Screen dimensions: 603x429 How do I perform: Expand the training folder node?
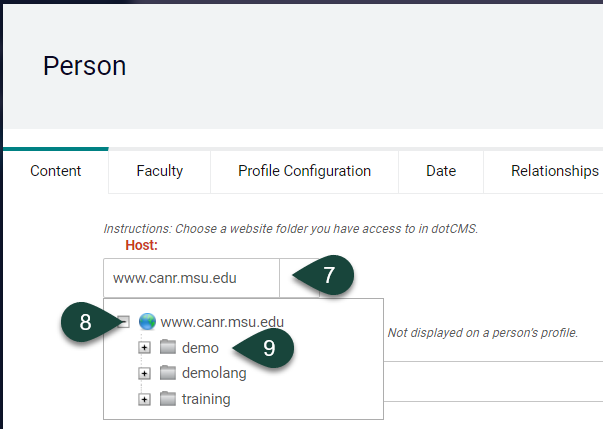[x=144, y=399]
